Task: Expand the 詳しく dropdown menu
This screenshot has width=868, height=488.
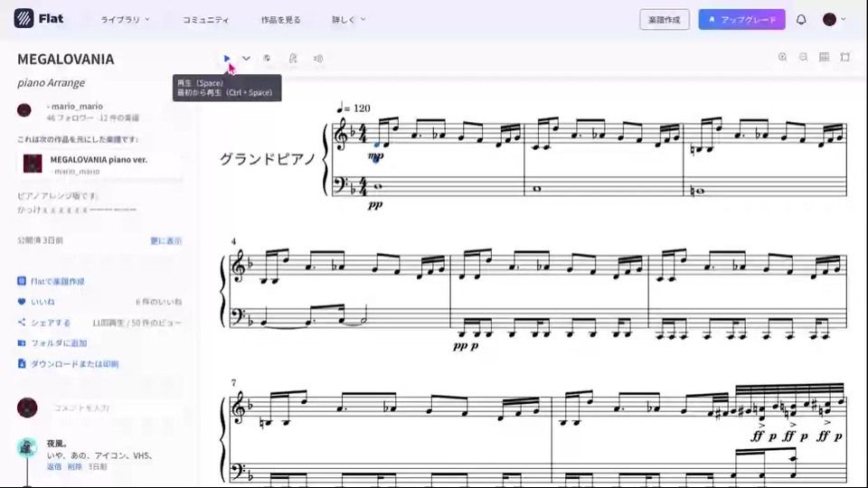Action: coord(349,19)
